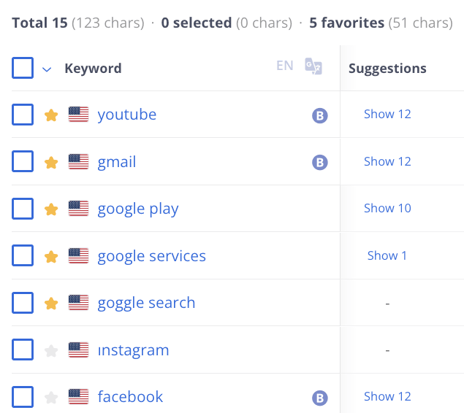This screenshot has height=413, width=464.
Task: Open the instagram keyword link
Action: coord(133,350)
